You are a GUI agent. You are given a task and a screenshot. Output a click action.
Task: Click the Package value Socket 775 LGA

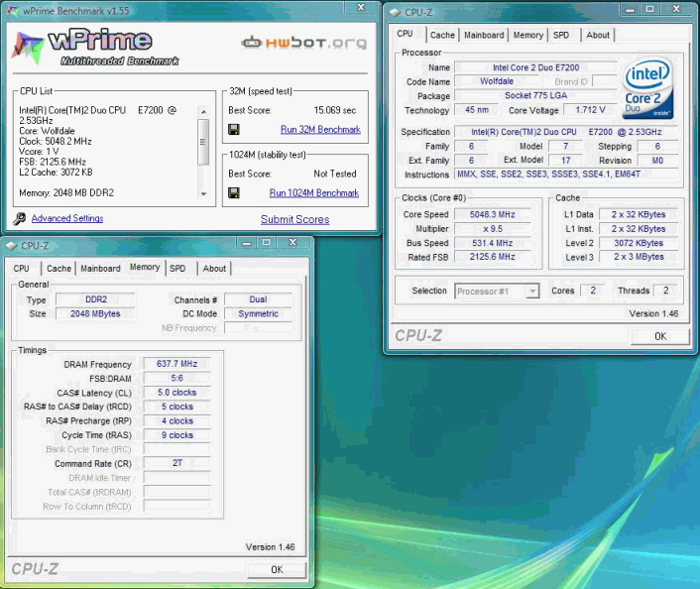pos(536,95)
